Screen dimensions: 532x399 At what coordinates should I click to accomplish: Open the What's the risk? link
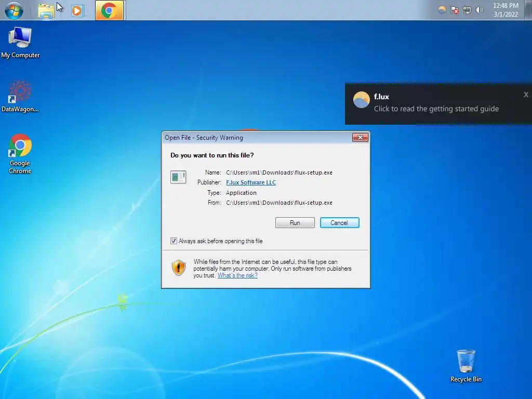coord(237,275)
